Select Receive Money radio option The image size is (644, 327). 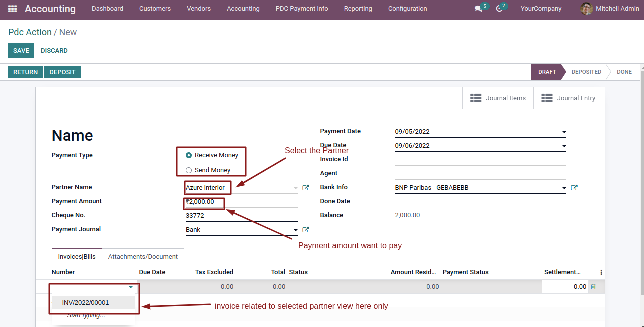coord(189,155)
